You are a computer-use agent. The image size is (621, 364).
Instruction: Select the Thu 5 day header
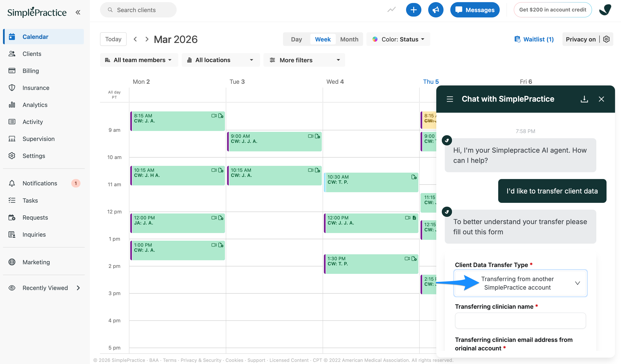click(x=431, y=81)
